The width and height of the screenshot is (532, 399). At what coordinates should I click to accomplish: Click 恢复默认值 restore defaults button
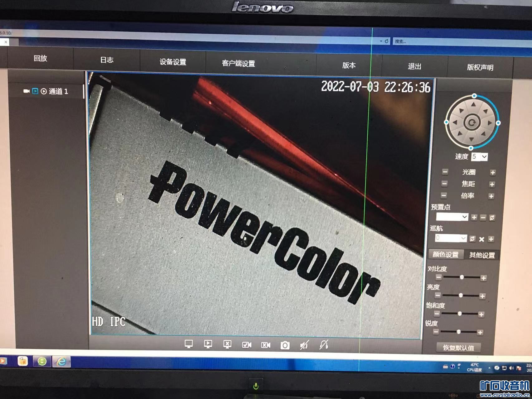(x=458, y=348)
